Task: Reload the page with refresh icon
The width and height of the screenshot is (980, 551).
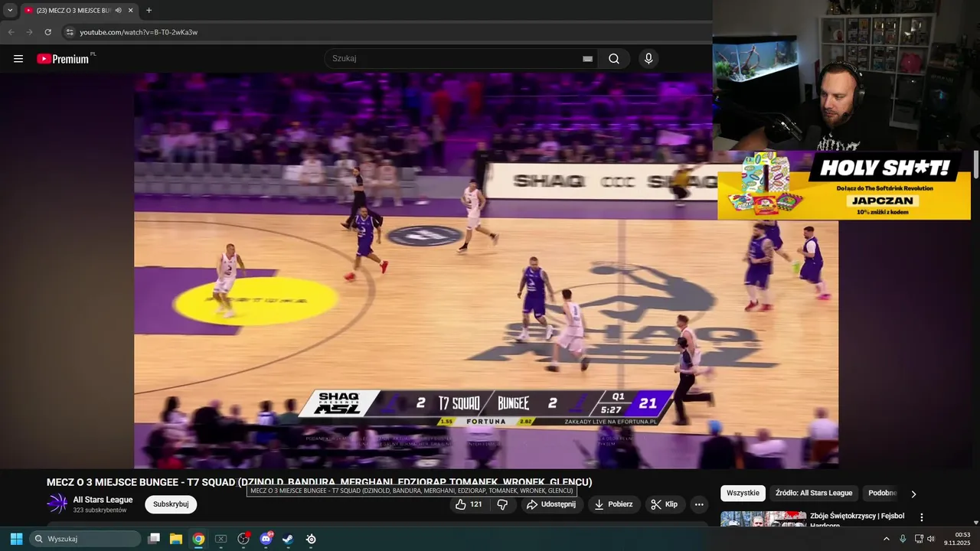Action: 47,32
